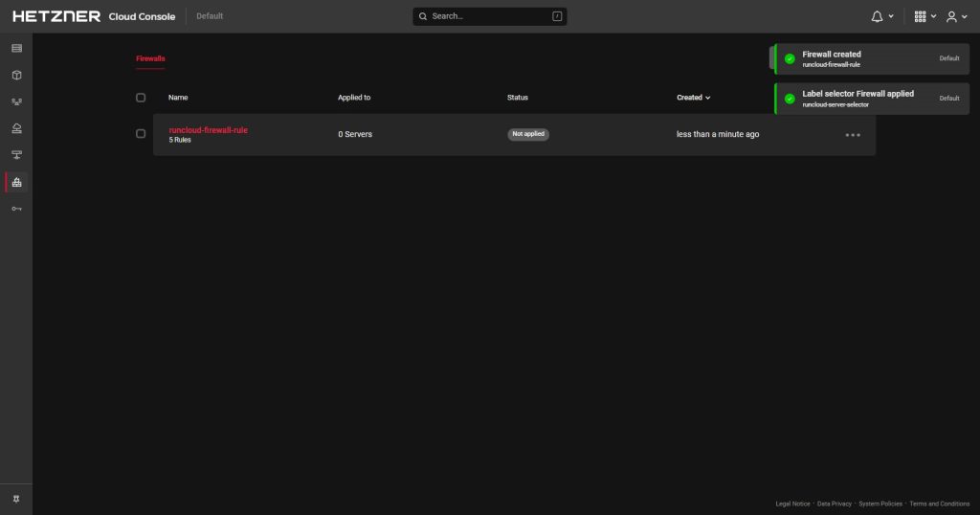Image resolution: width=980 pixels, height=515 pixels.
Task: Open the key icon Security section
Action: tap(16, 209)
